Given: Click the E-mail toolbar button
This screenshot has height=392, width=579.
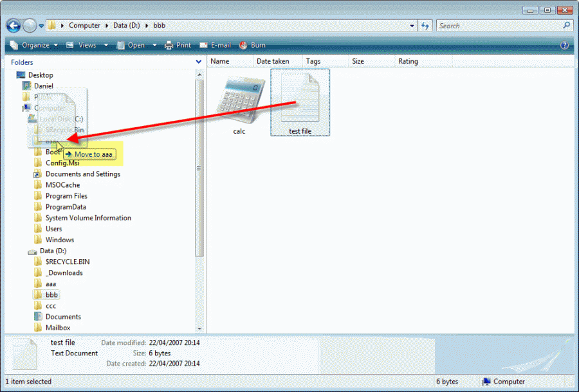Looking at the screenshot, I should 216,45.
